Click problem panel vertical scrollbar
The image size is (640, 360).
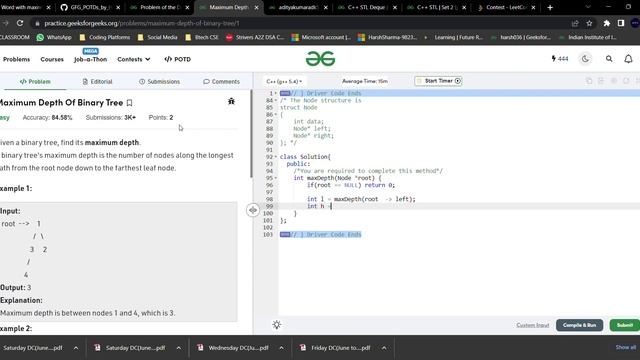(x=251, y=133)
